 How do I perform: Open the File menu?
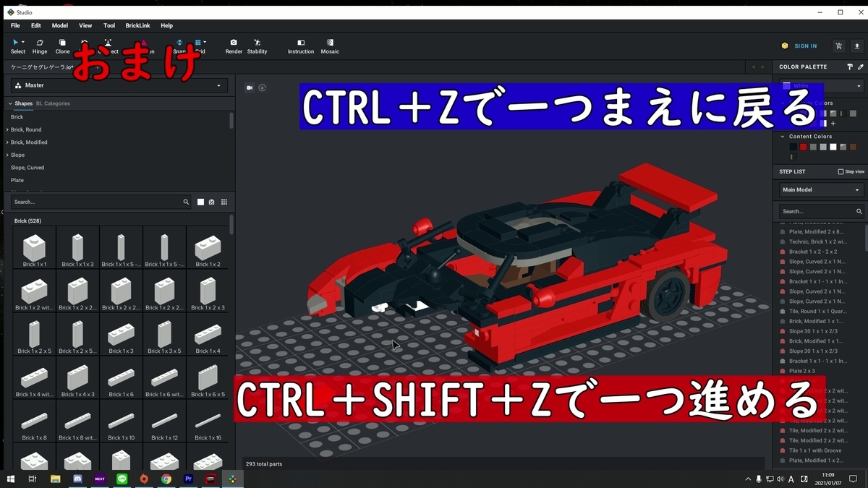15,25
